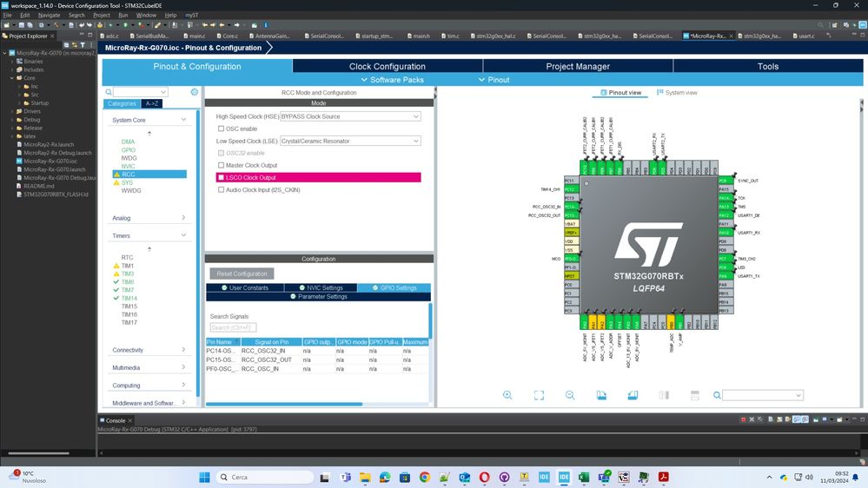The image size is (868, 488).
Task: Open Excel from the taskbar
Action: pos(584,477)
